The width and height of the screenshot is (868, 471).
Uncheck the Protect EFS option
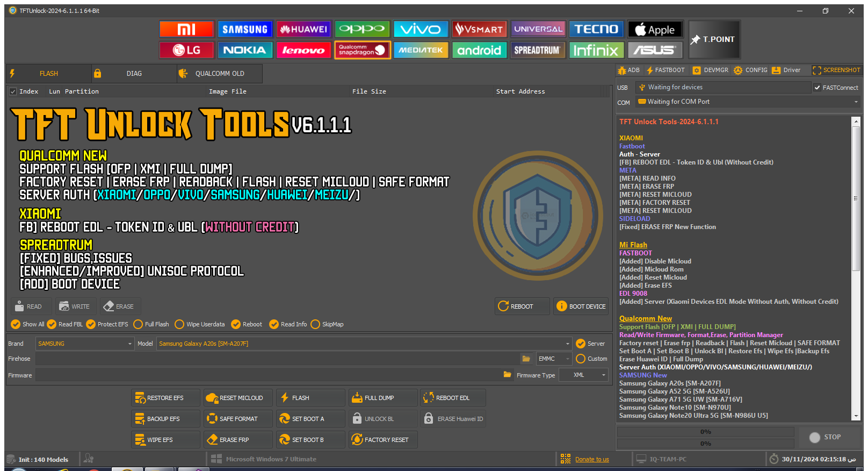tap(91, 324)
